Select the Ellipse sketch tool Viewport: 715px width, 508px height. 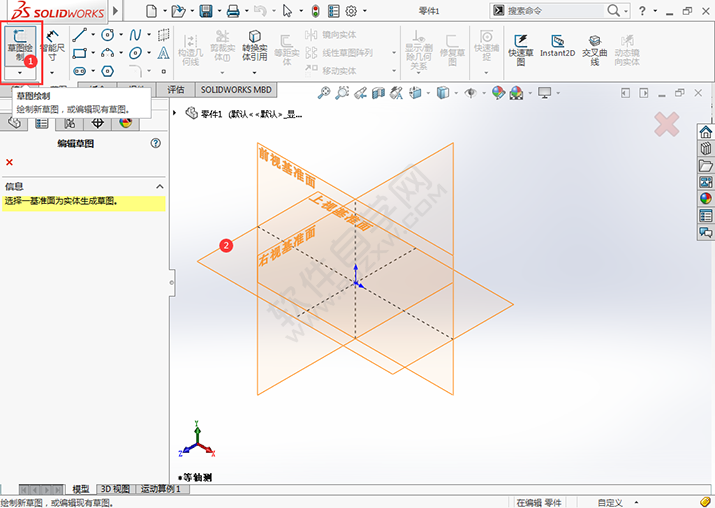[135, 53]
